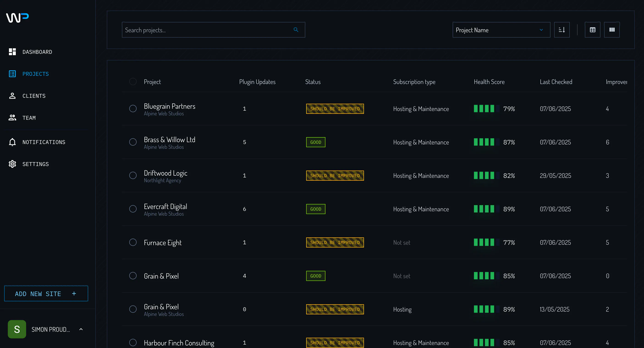Click Should Be Improved badge for Driftwood Logic
Viewport: 644px width, 348px height.
pyautogui.click(x=335, y=176)
